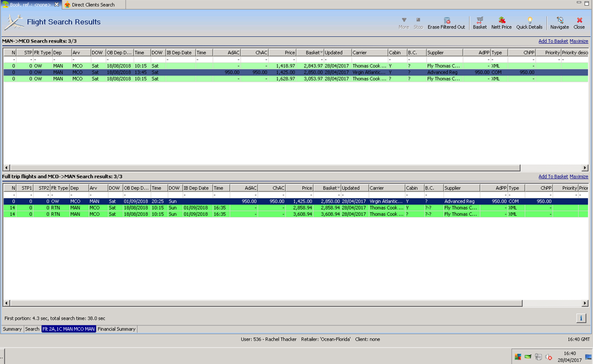Image resolution: width=593 pixels, height=364 pixels.
Task: Sort upper table by Basket column header
Action: pyautogui.click(x=310, y=52)
